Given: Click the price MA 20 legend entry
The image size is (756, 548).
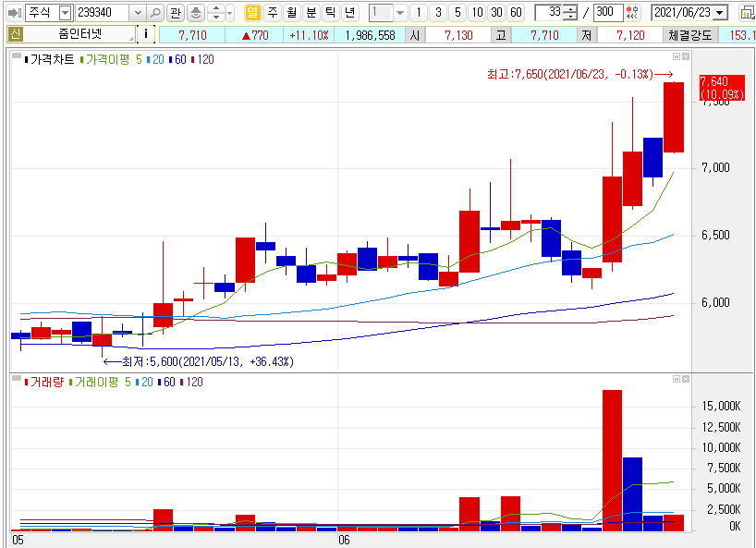Looking at the screenshot, I should 155,60.
